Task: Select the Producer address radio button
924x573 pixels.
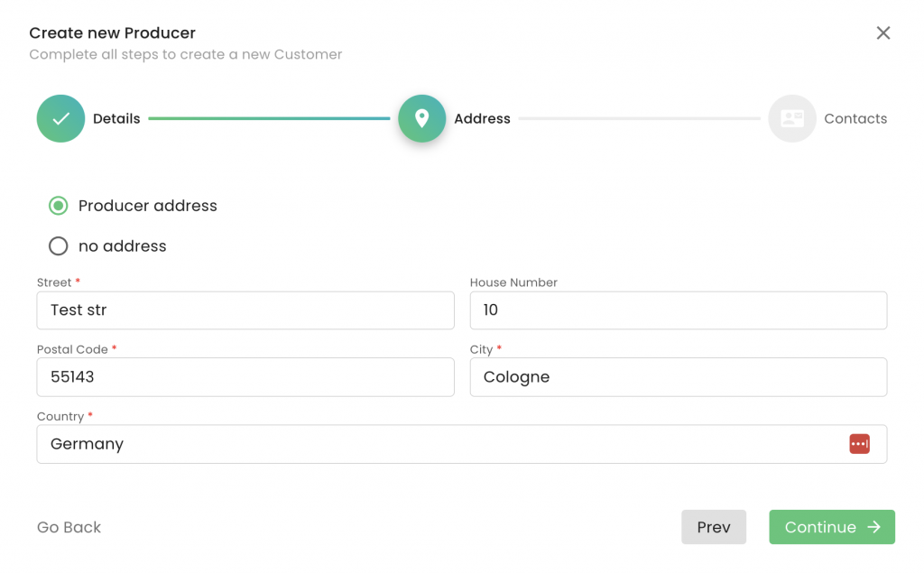Action: [x=59, y=206]
